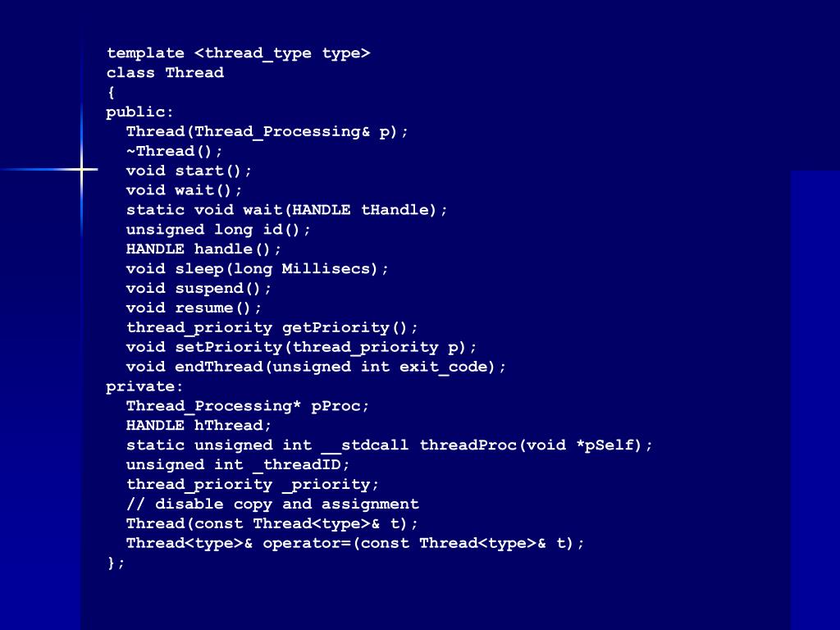
Task: Click the 'unsigned long id();' line
Action: (x=218, y=230)
